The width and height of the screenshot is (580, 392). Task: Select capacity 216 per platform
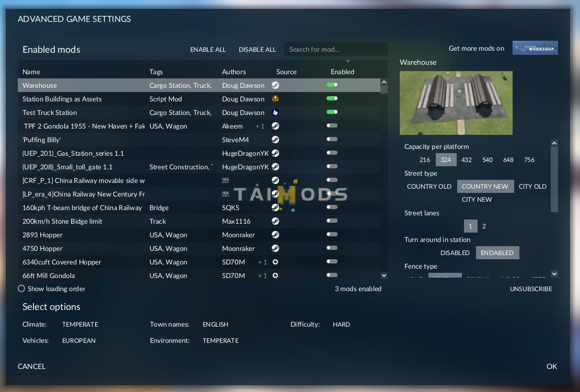coord(425,160)
